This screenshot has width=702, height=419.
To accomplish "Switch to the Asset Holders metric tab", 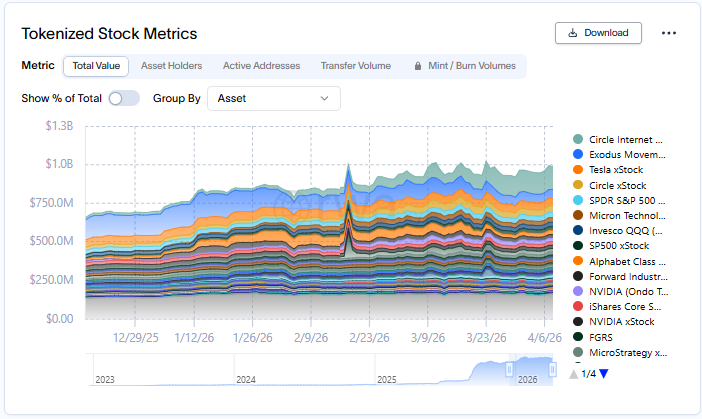I will point(171,66).
